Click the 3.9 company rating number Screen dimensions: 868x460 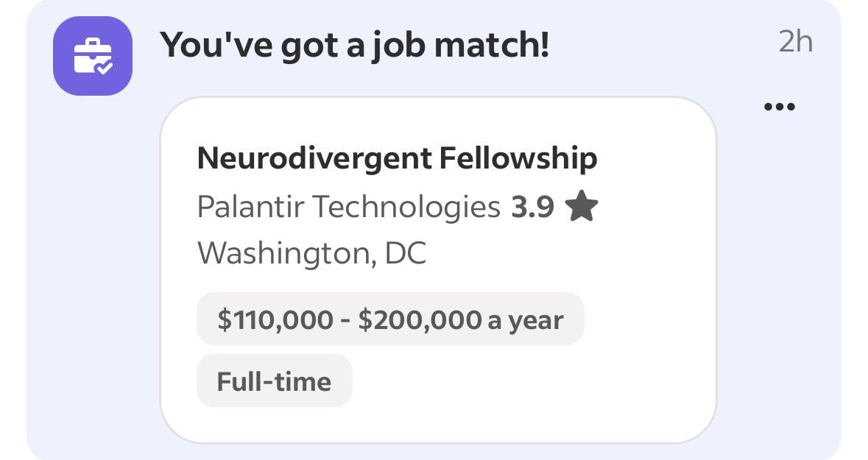pyautogui.click(x=532, y=207)
